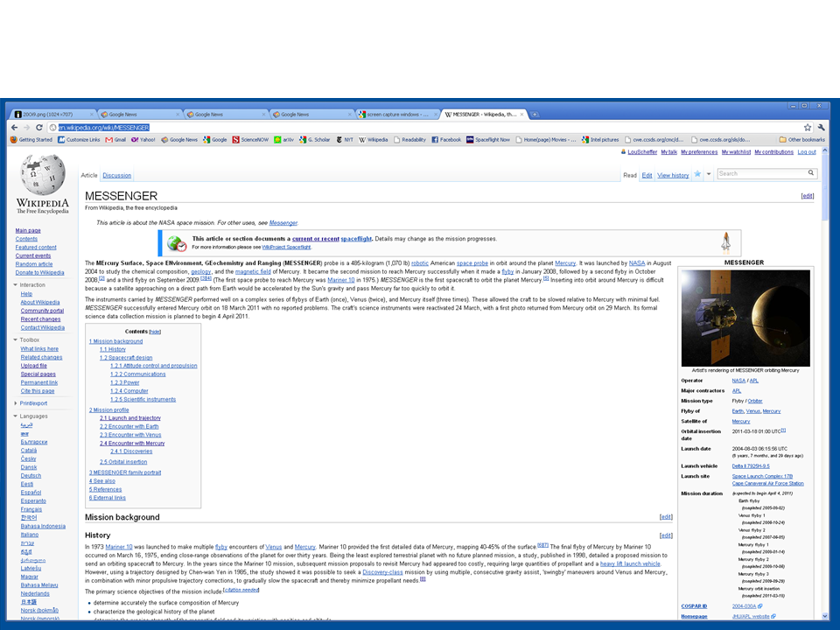Click the search magnifier icon in Wikipedia

pos(811,173)
